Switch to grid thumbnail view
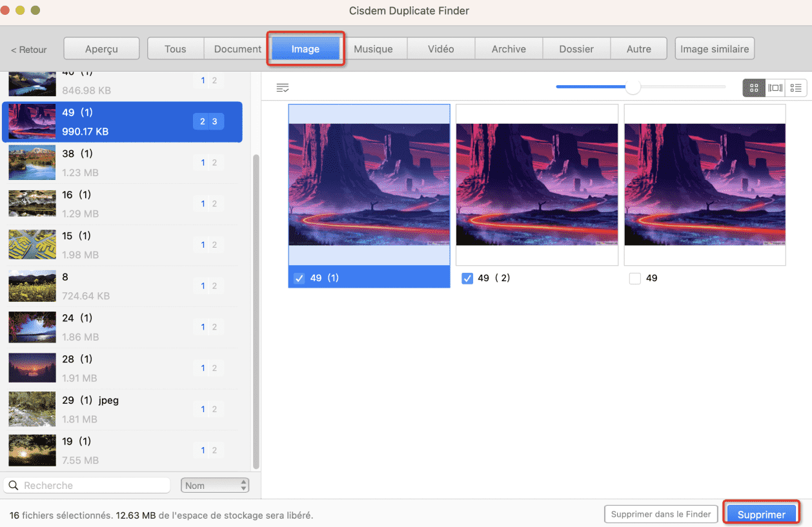The width and height of the screenshot is (812, 527). (754, 88)
